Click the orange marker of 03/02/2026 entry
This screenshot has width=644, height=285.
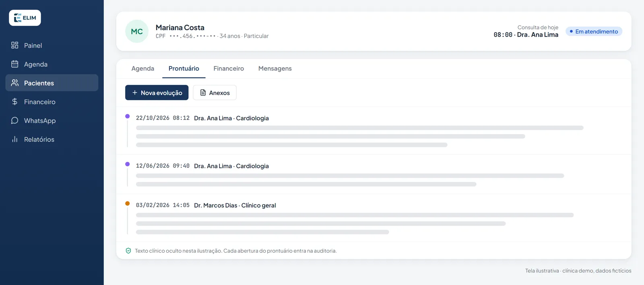(x=128, y=204)
